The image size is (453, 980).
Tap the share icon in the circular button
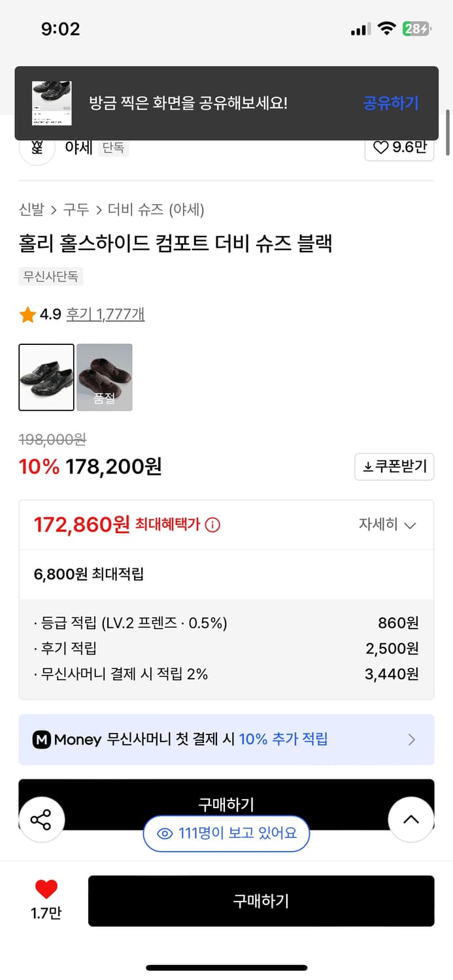pos(42,819)
